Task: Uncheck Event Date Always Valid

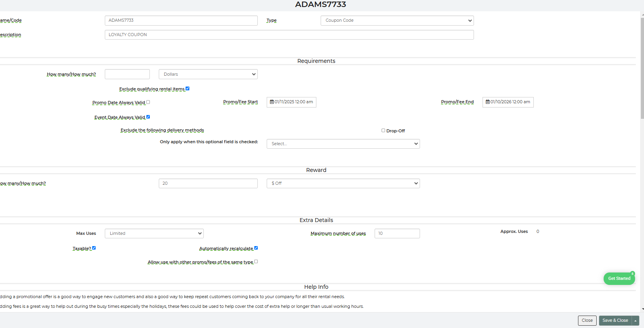Action: coord(148,117)
